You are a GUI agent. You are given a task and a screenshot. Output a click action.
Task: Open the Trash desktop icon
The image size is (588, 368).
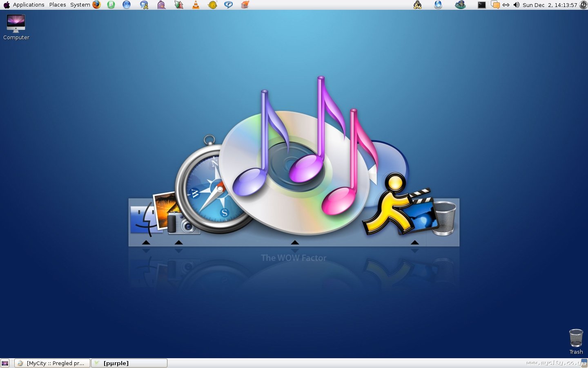(x=576, y=342)
